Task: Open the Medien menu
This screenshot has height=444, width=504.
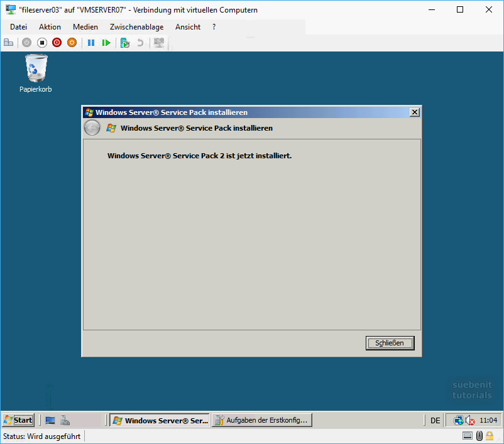Action: [x=85, y=27]
